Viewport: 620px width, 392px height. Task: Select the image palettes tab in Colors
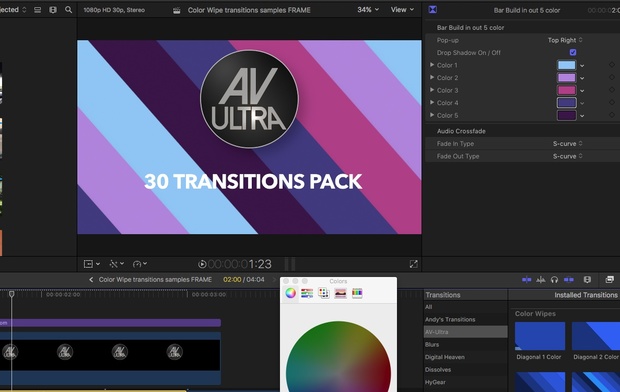pos(340,293)
